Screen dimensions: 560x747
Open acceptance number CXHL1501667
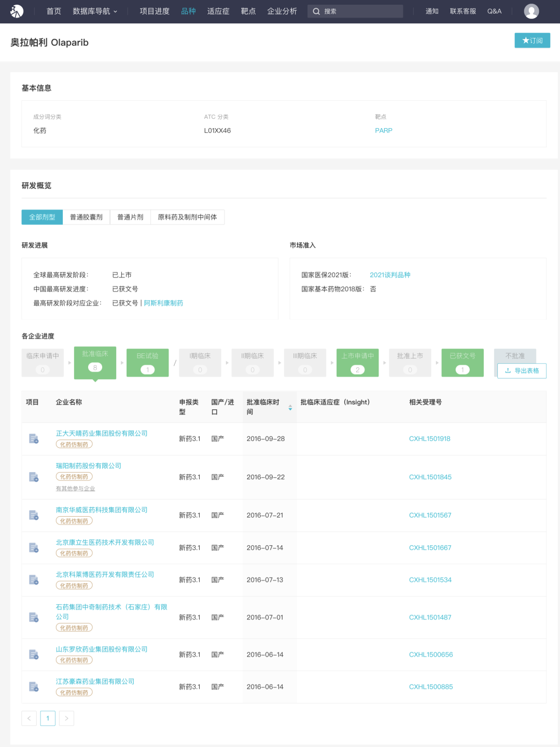tap(430, 548)
